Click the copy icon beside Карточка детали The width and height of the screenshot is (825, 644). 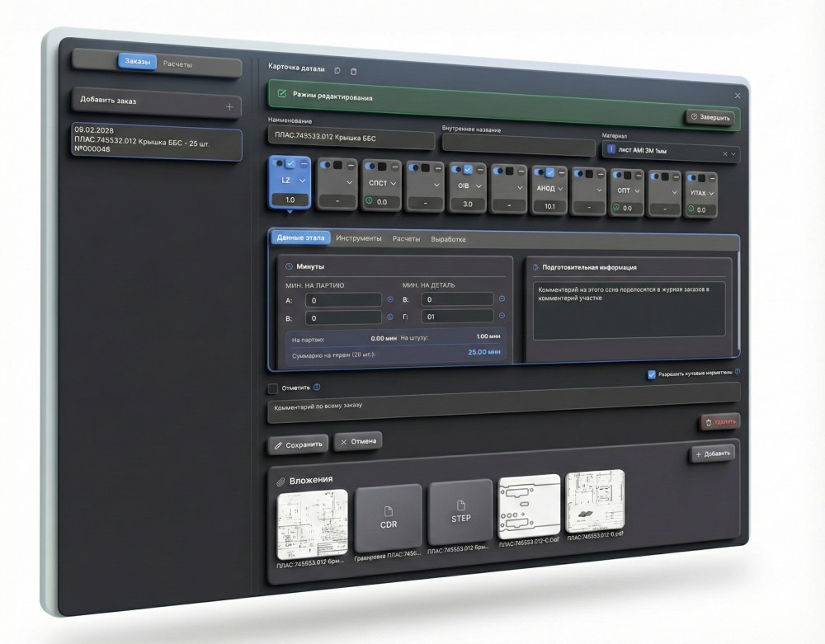(x=337, y=71)
